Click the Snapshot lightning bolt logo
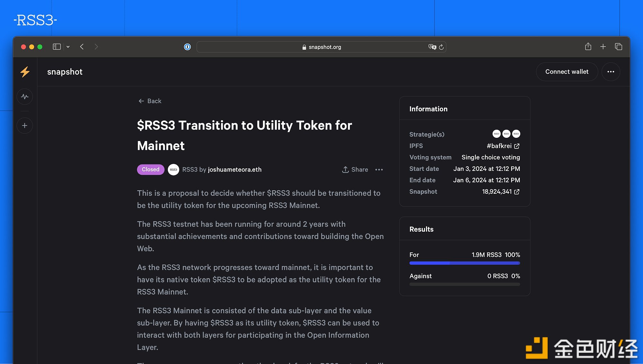The height and width of the screenshot is (364, 643). click(25, 72)
